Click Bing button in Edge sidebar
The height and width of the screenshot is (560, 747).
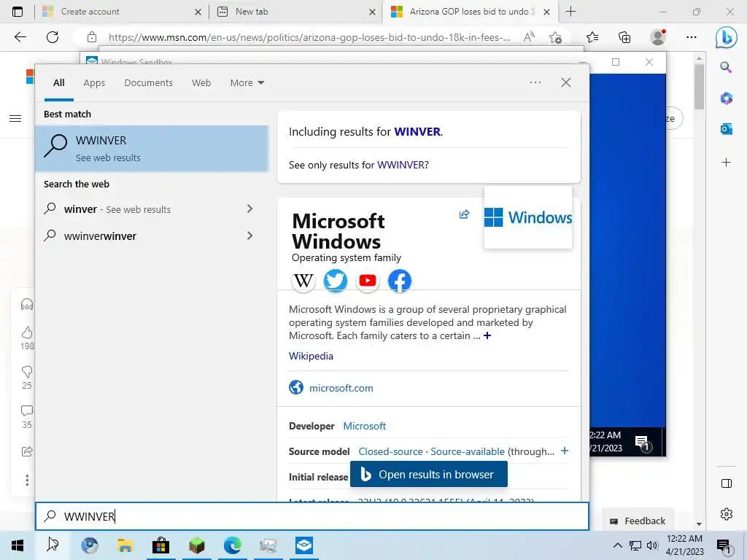click(726, 37)
